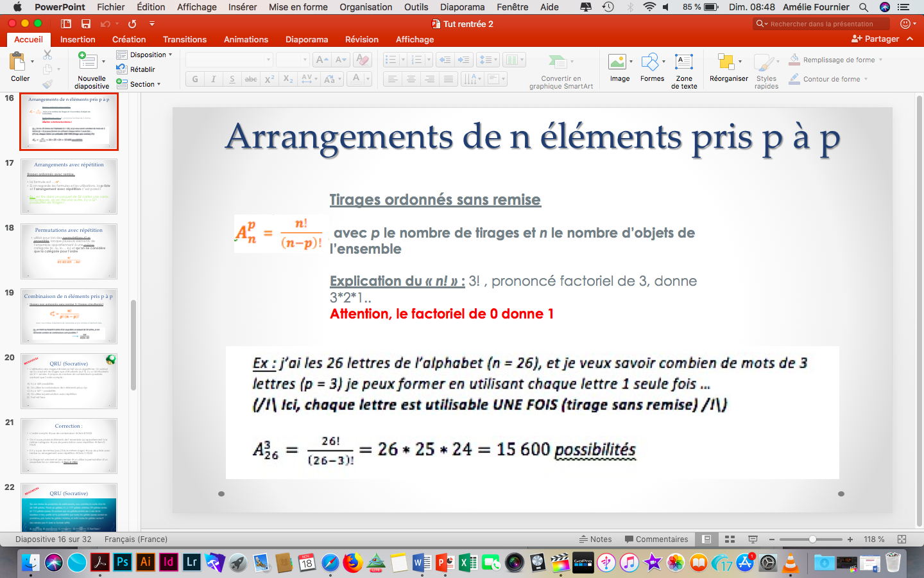The height and width of the screenshot is (578, 924).
Task: Click the Save icon in title bar
Action: point(85,24)
